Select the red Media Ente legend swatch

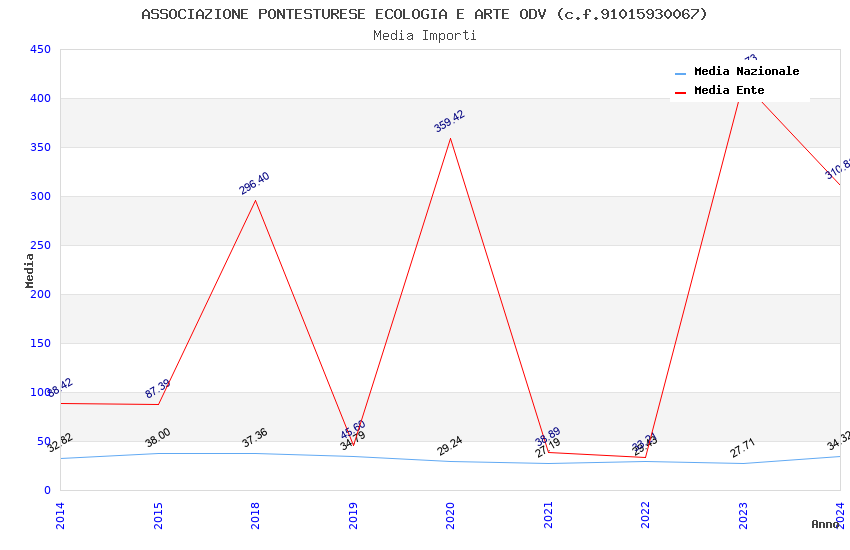[x=680, y=93]
